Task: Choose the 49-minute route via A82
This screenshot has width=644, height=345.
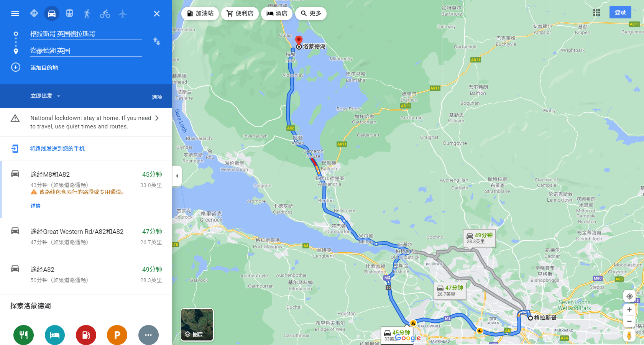Action: 86,275
